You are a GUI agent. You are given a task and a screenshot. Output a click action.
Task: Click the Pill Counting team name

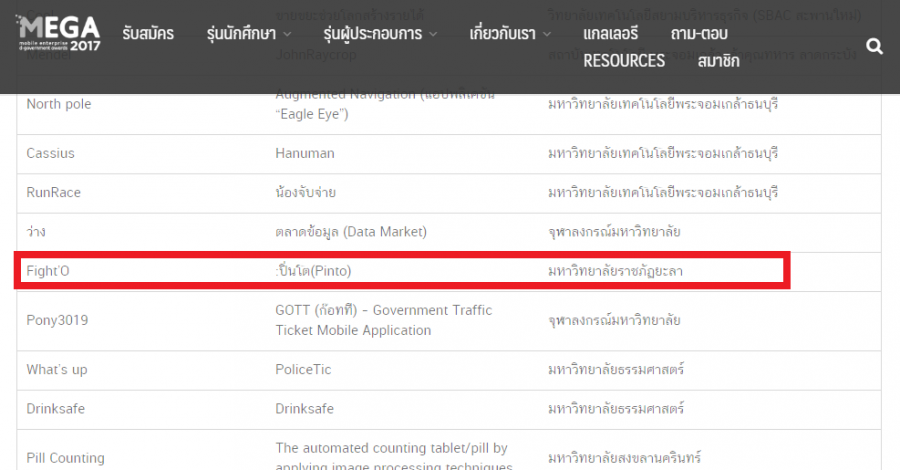point(65,458)
